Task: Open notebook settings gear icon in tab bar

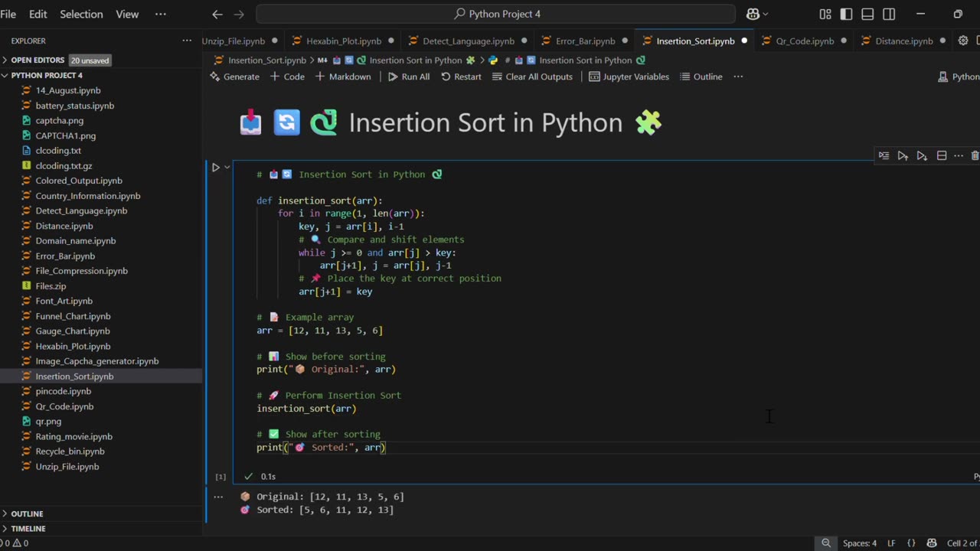Action: pos(962,41)
